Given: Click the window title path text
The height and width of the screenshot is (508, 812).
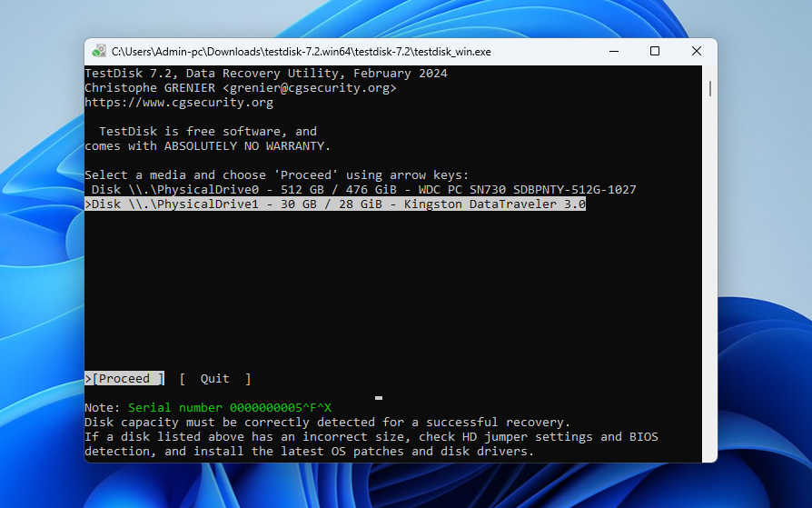Looking at the screenshot, I should (x=302, y=51).
